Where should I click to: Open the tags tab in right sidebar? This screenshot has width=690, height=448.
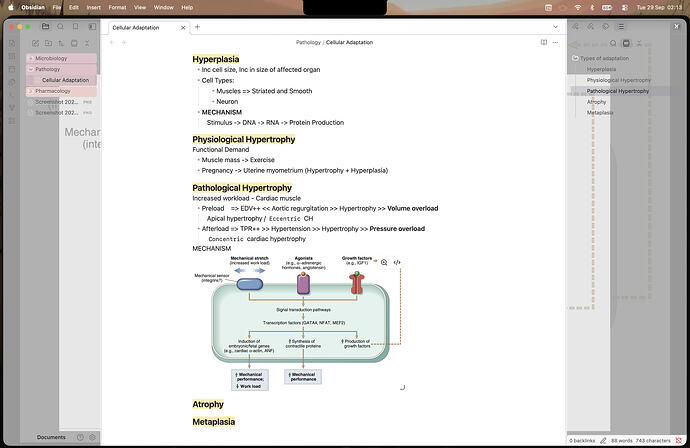tap(606, 26)
